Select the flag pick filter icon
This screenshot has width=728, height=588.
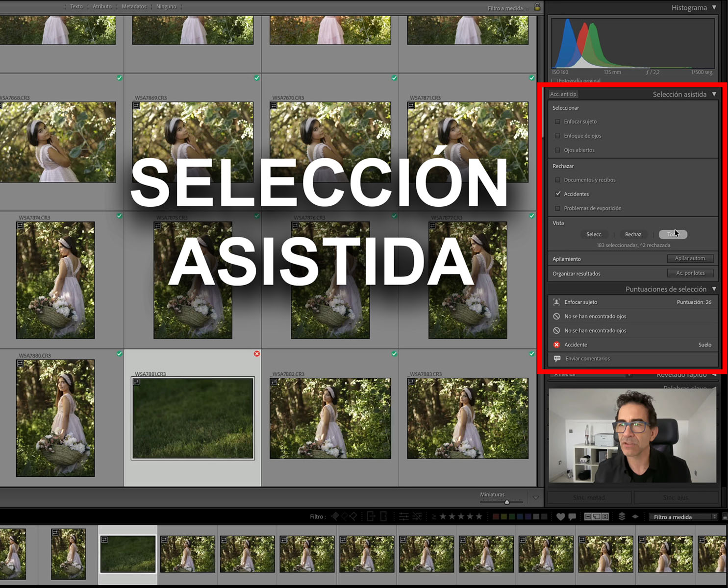pos(336,516)
